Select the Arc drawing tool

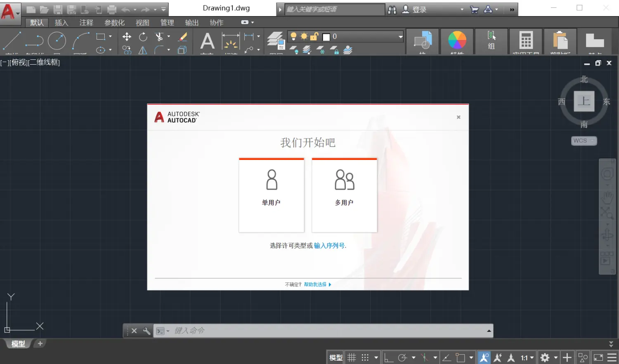pos(80,40)
